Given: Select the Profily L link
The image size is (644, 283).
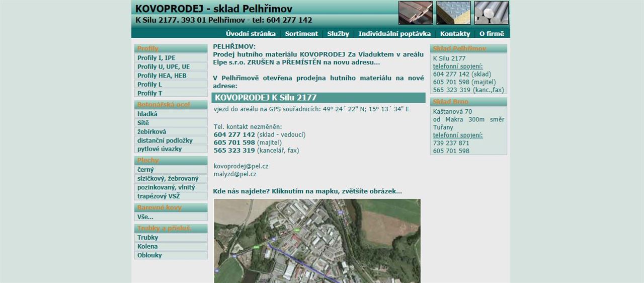Looking at the screenshot, I should coord(171,84).
